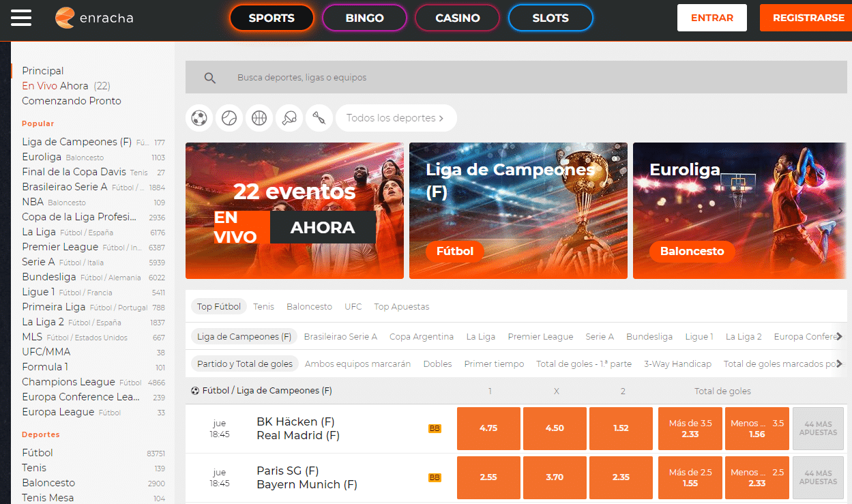Bet on Real Madrid at 1.52 odds
Viewport: 852px width, 504px height.
pyautogui.click(x=621, y=428)
